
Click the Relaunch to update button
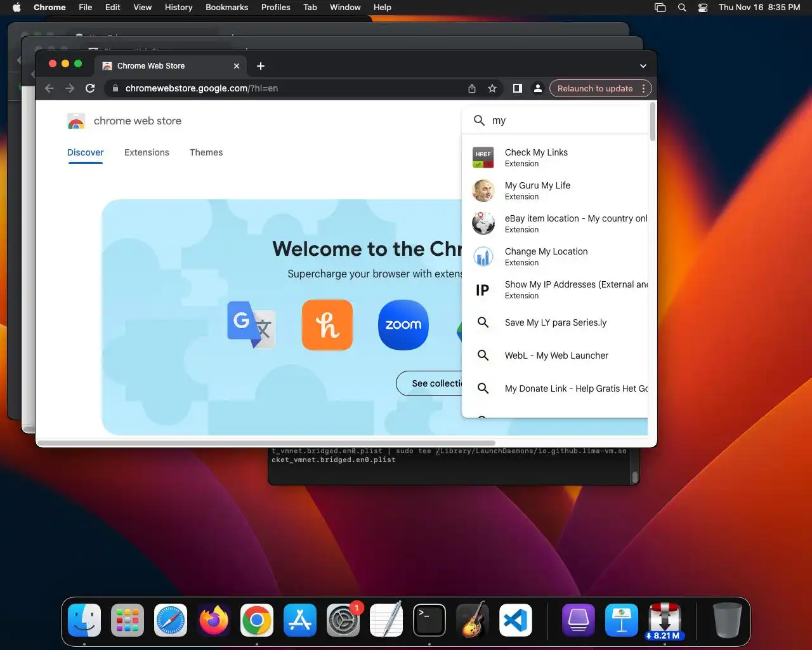click(x=595, y=88)
